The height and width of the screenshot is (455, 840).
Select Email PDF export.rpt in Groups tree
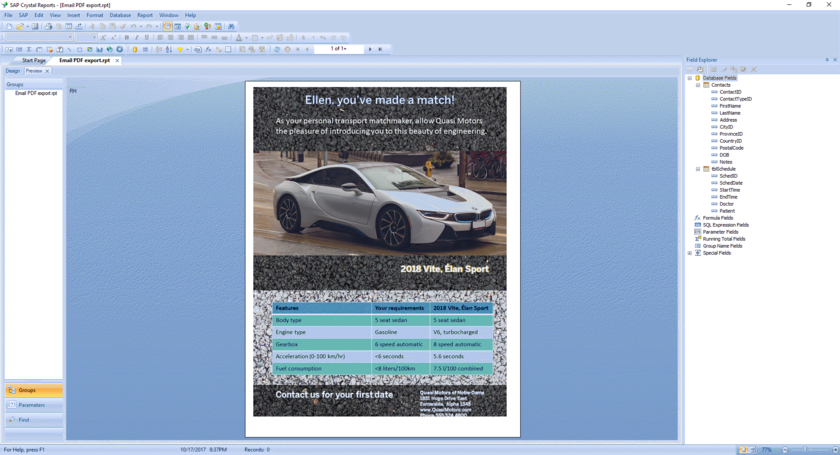(36, 93)
